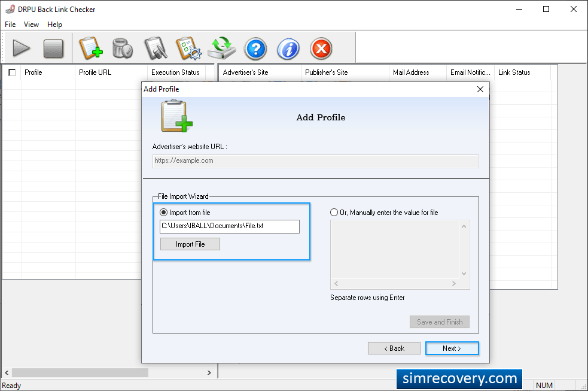588x391 pixels.
Task: Click the Delete profile trash icon
Action: tap(123, 48)
